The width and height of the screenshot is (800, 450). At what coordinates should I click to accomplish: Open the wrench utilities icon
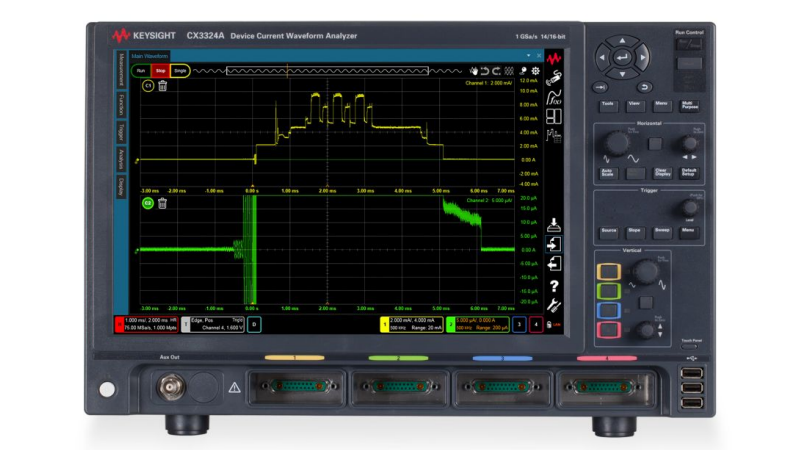(554, 305)
